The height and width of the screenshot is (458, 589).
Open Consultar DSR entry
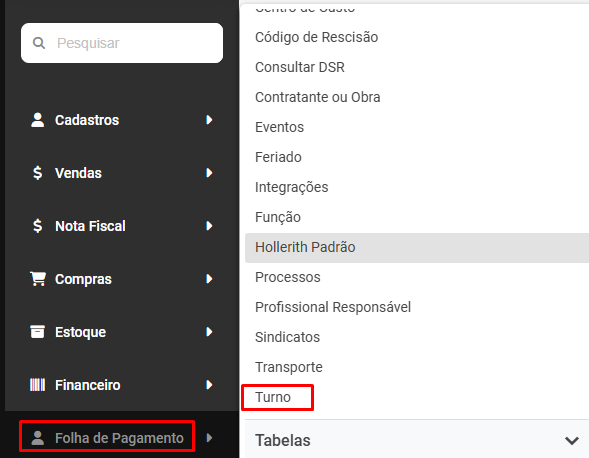pos(300,67)
